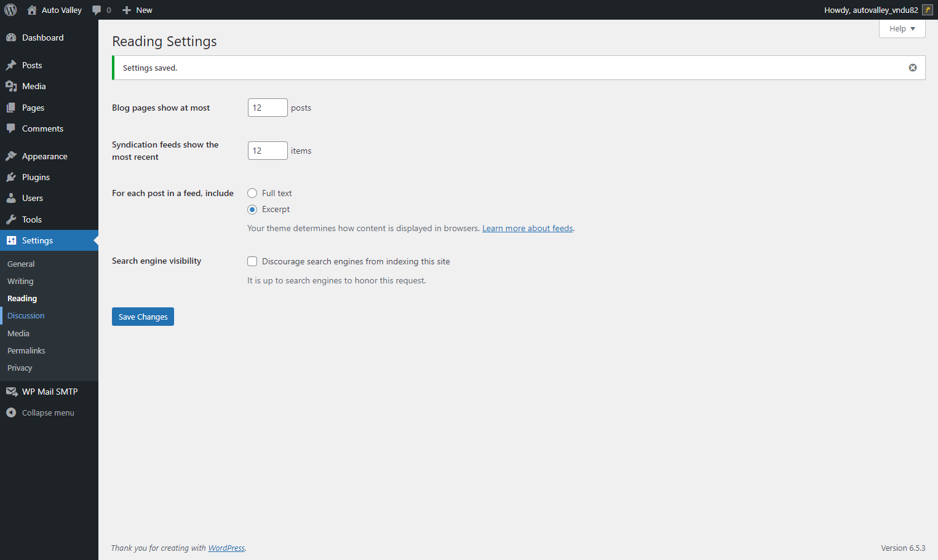Screen dimensions: 938x560
Task: Select the Excerpt radio option
Action: tap(252, 210)
